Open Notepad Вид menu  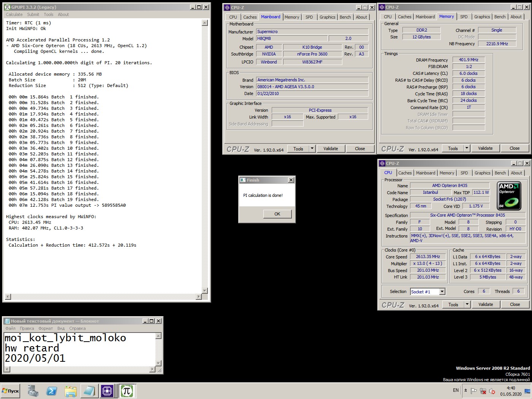[x=61, y=328]
